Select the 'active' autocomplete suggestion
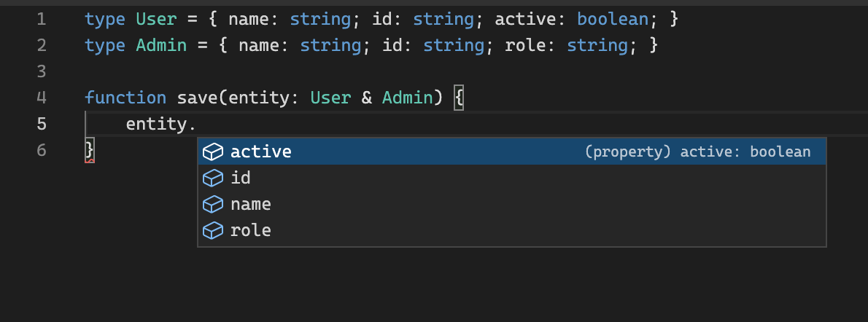The image size is (868, 322). [512, 152]
